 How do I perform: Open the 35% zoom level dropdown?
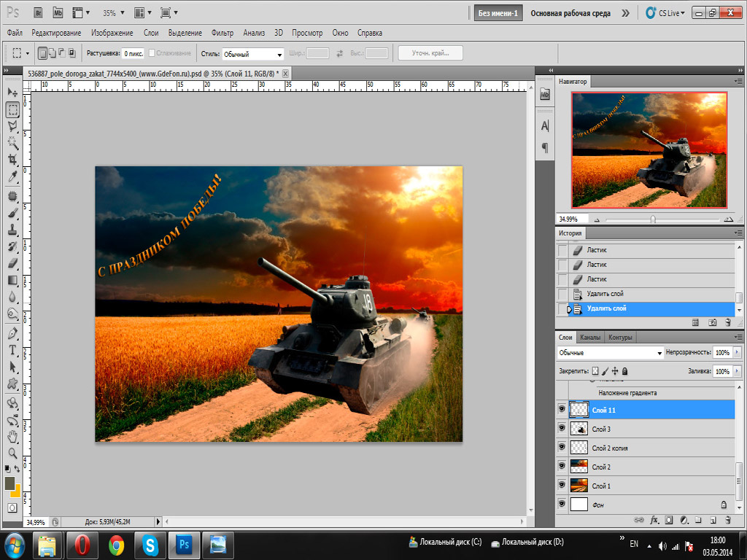(112, 13)
